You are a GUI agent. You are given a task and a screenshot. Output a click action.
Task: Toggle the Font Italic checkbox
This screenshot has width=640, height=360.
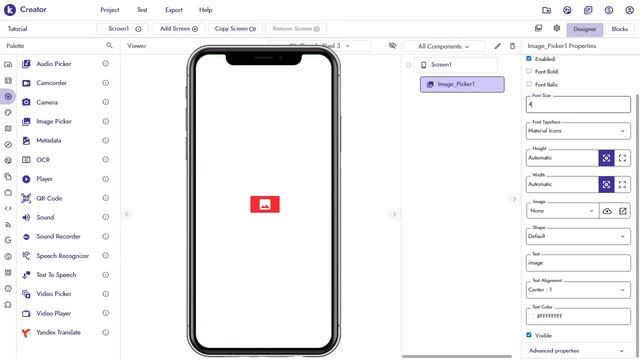click(x=529, y=84)
